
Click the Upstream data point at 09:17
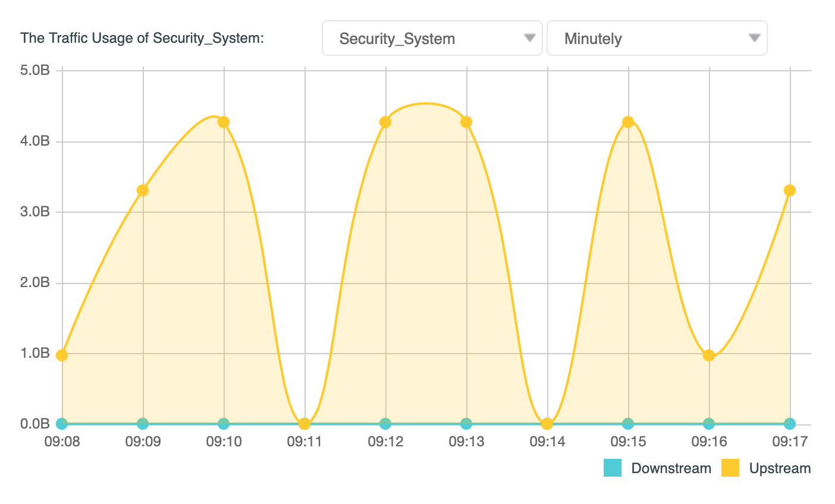(x=790, y=191)
